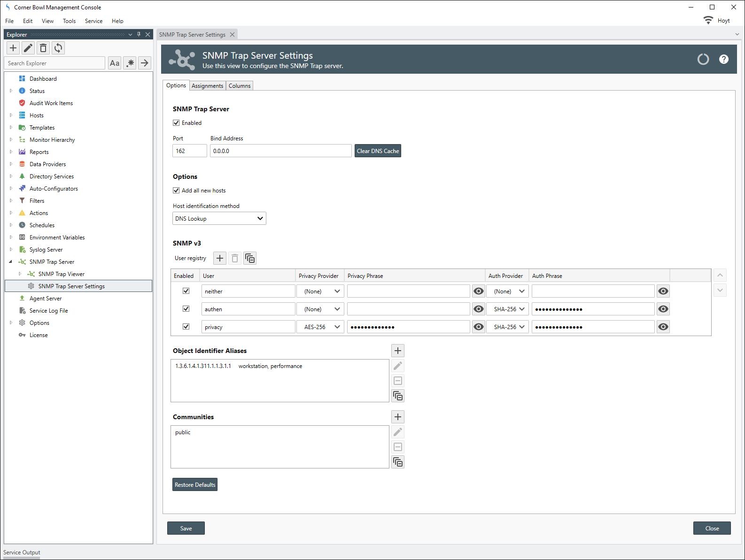Screen dimensions: 745x560
Task: Add a new SNMP v3 user registry entry
Action: (x=220, y=258)
